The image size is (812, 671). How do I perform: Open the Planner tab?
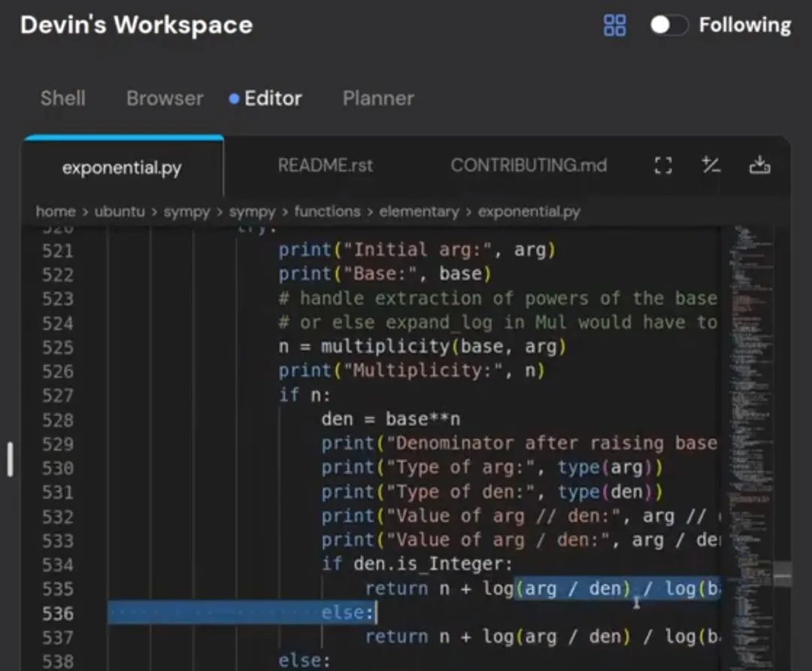click(378, 99)
